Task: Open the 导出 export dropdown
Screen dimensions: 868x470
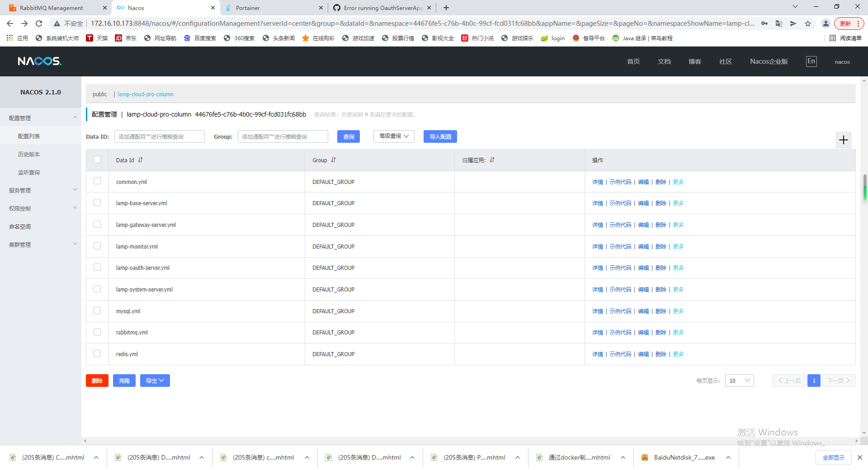Action: point(155,381)
